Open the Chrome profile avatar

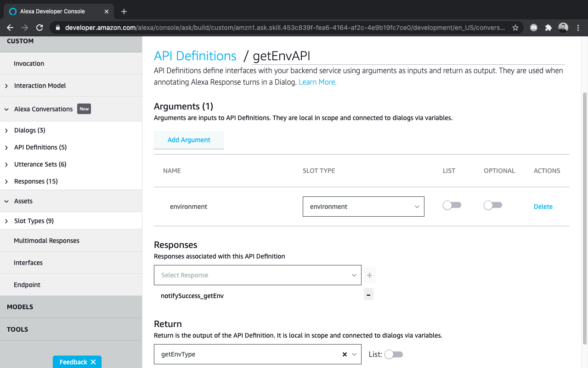pyautogui.click(x=563, y=28)
